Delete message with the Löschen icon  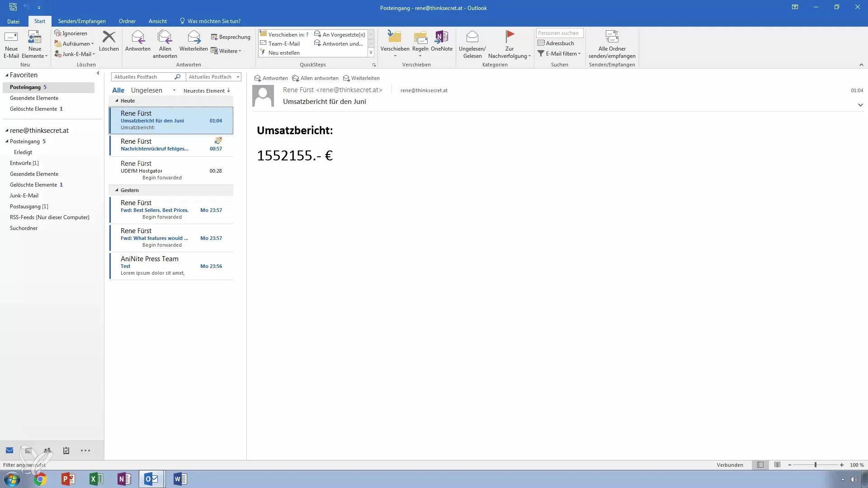click(109, 41)
